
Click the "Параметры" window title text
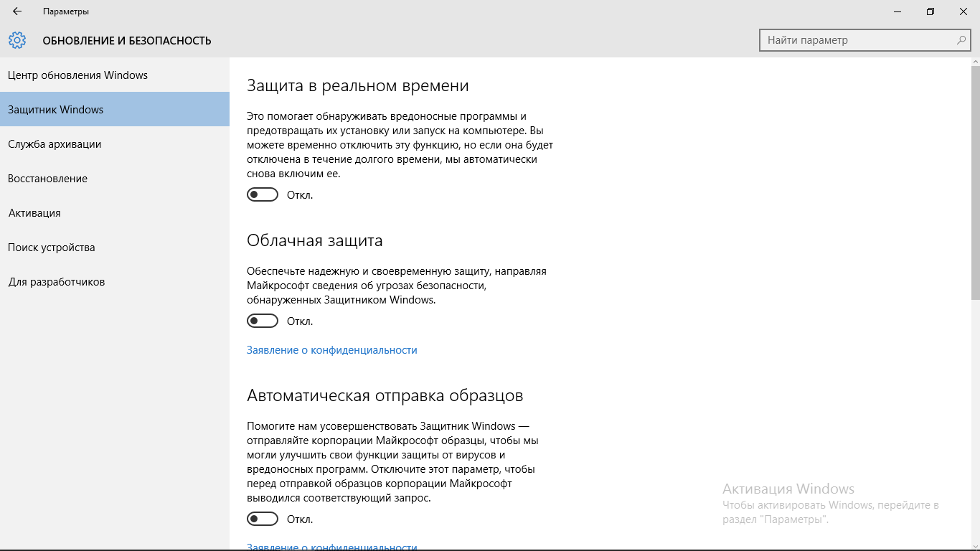(x=66, y=11)
